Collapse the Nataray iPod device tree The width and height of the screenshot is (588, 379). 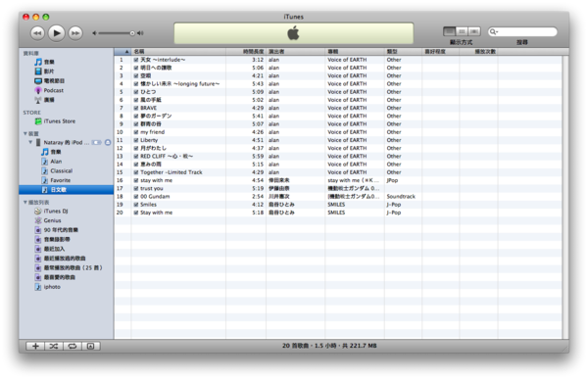pyautogui.click(x=30, y=142)
